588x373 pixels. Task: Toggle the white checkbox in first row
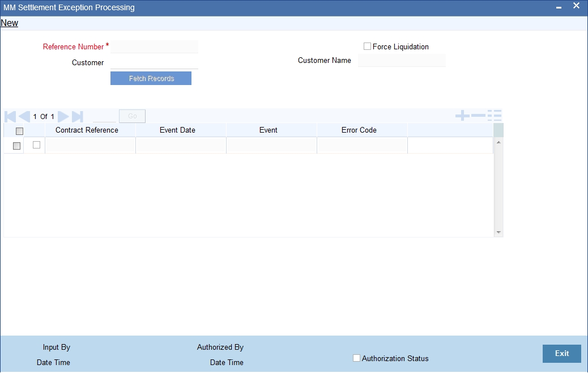[36, 145]
